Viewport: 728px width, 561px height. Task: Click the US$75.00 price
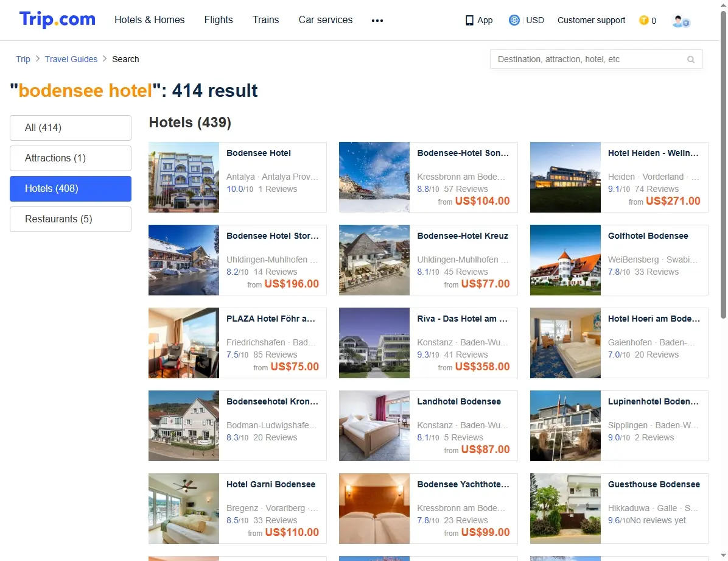(295, 366)
